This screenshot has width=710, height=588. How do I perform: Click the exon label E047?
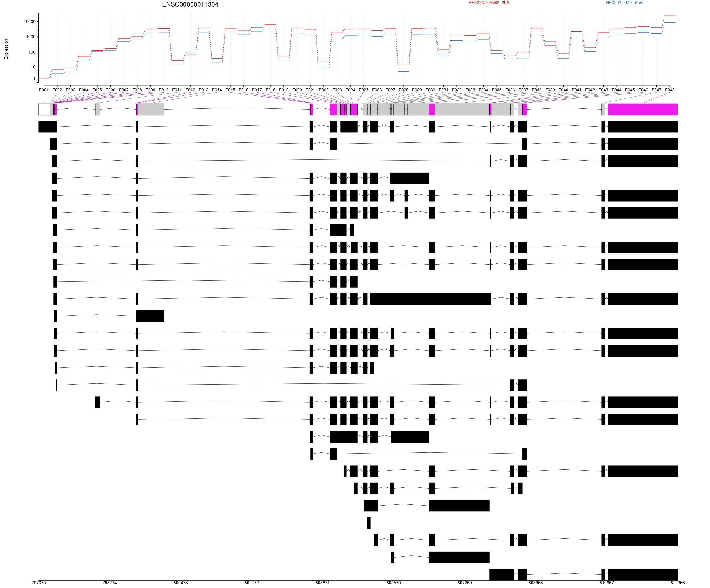tap(656, 90)
